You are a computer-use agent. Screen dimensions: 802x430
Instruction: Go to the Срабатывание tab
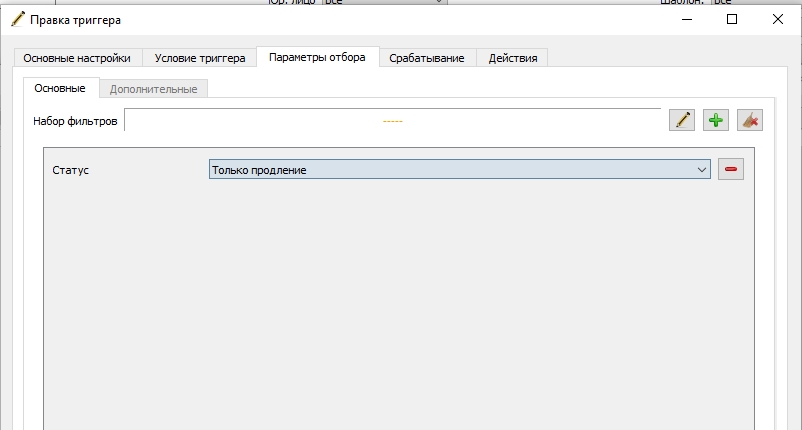(x=427, y=58)
